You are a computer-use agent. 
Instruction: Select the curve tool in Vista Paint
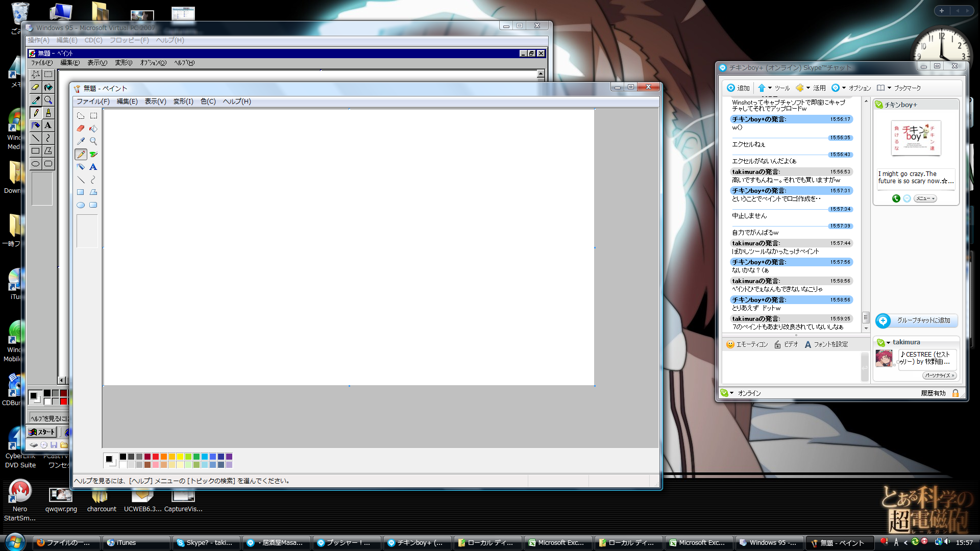pos(93,180)
